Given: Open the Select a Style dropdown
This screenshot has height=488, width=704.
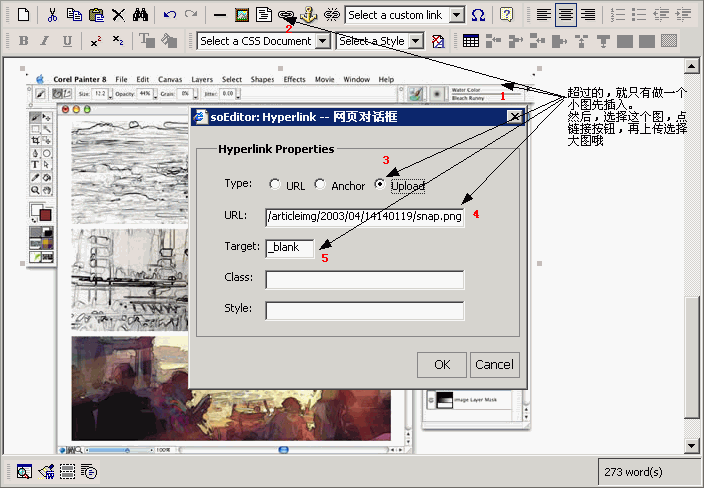Looking at the screenshot, I should pos(416,41).
